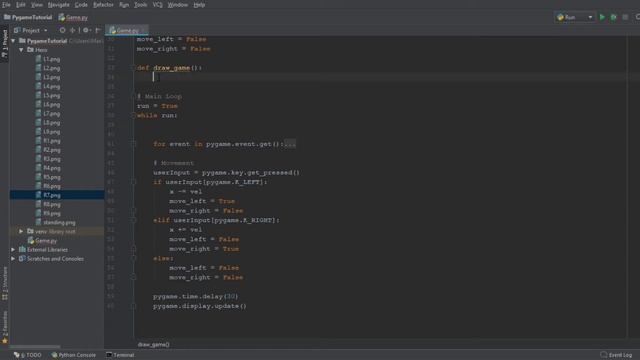Screen dimensions: 640x360
Task: Open the Navigate menu
Action: tap(58, 5)
